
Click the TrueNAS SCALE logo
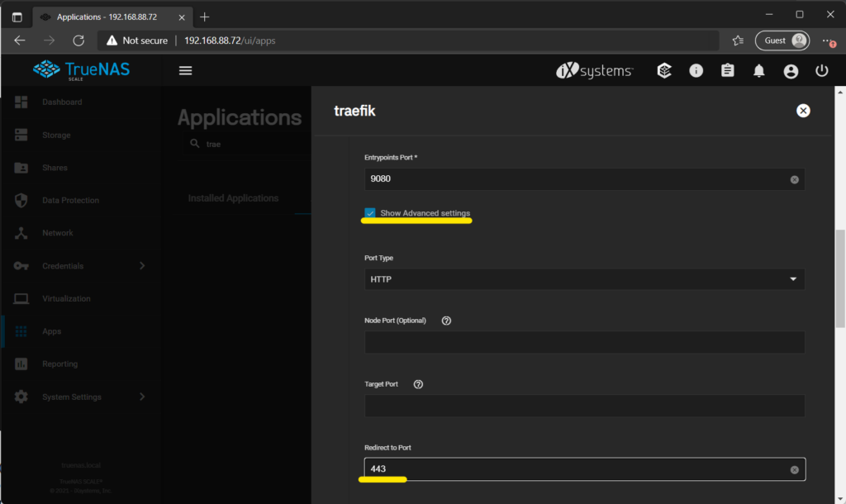point(82,70)
